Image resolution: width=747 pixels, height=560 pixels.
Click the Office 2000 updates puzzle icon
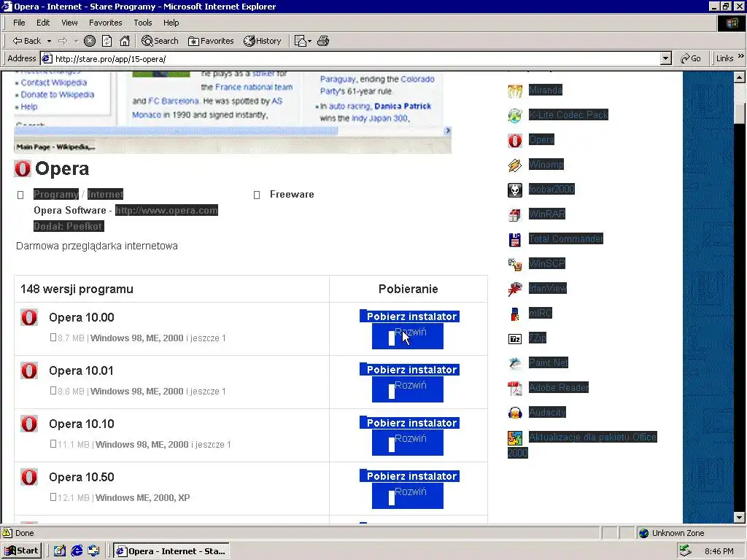click(515, 437)
